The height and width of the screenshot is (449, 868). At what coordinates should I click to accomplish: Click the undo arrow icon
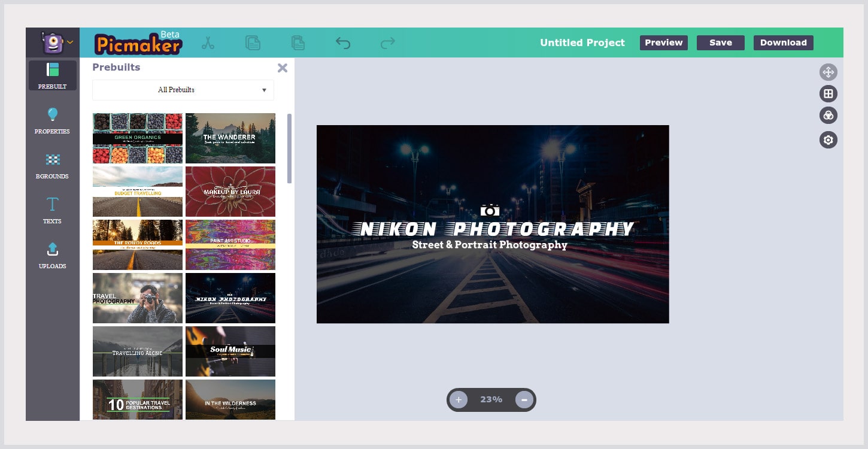click(343, 43)
